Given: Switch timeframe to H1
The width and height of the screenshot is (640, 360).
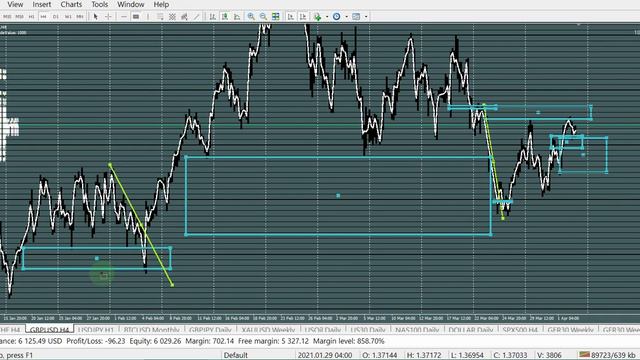Looking at the screenshot, I should 31,17.
